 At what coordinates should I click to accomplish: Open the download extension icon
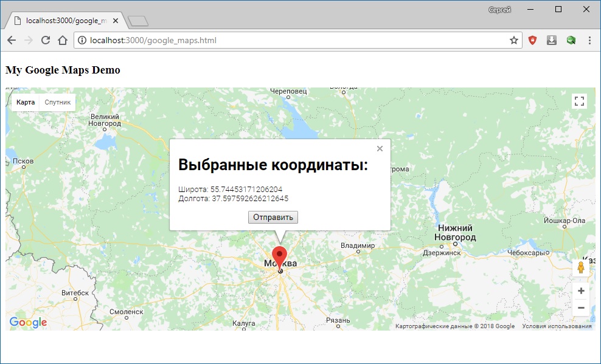552,40
